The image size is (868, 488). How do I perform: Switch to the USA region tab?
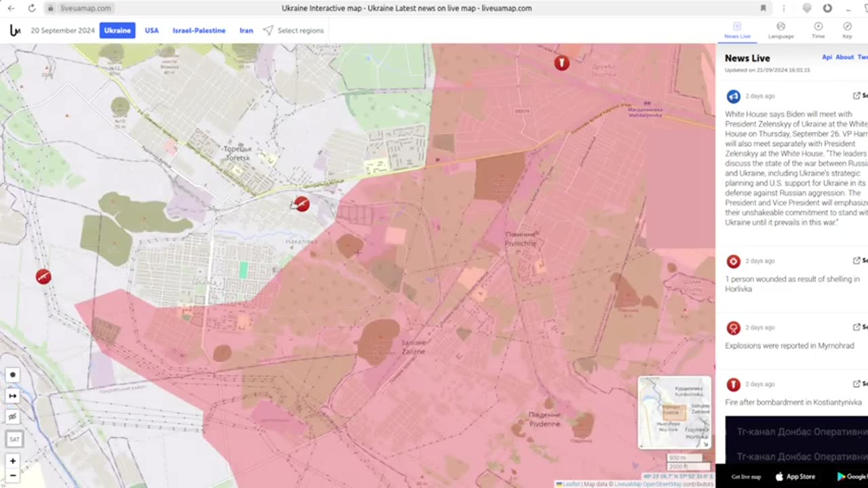[152, 30]
